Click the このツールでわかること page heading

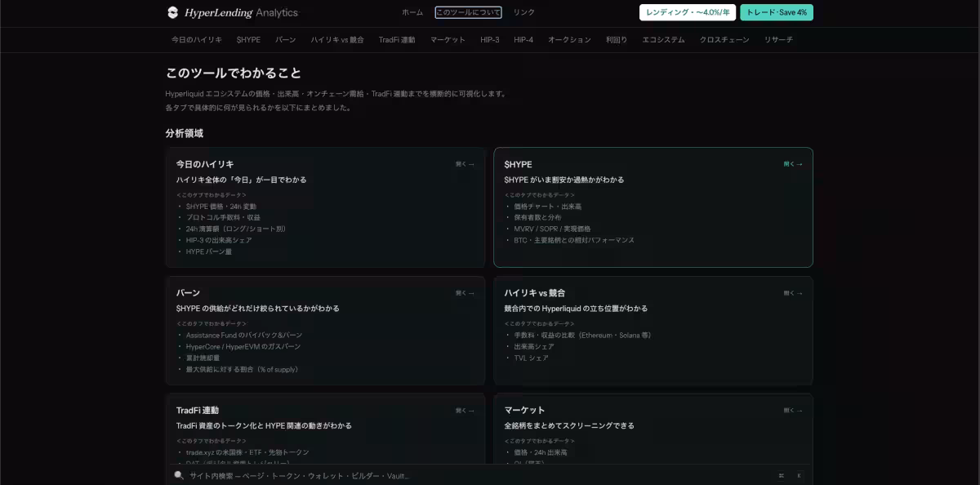(x=234, y=73)
